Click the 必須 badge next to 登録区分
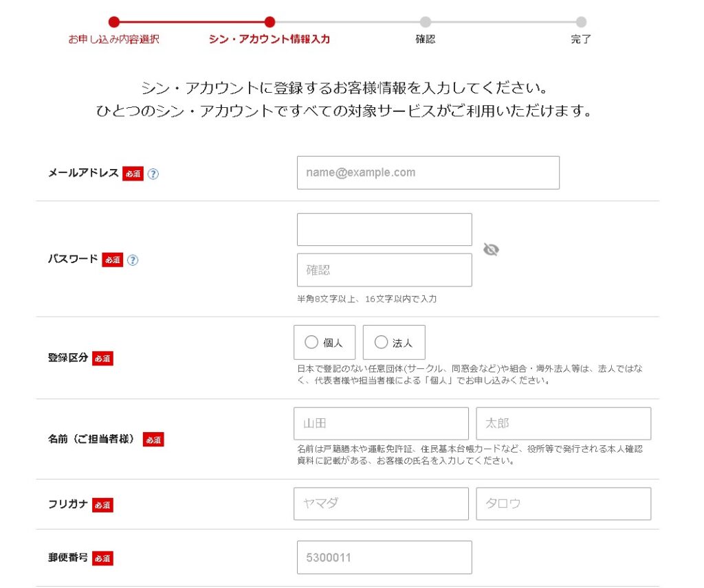Image resolution: width=704 pixels, height=588 pixels. coord(102,359)
